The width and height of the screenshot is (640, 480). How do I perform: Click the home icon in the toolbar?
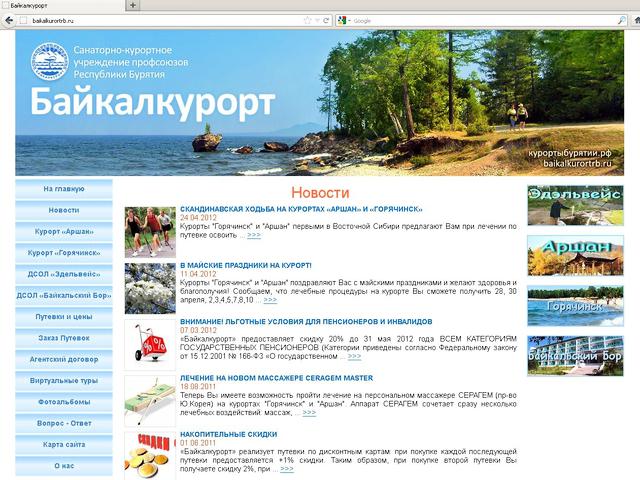pyautogui.click(x=636, y=20)
